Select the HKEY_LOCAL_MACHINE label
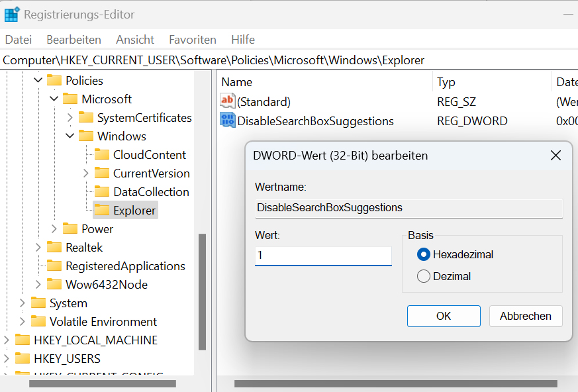This screenshot has height=392, width=578. coord(96,340)
